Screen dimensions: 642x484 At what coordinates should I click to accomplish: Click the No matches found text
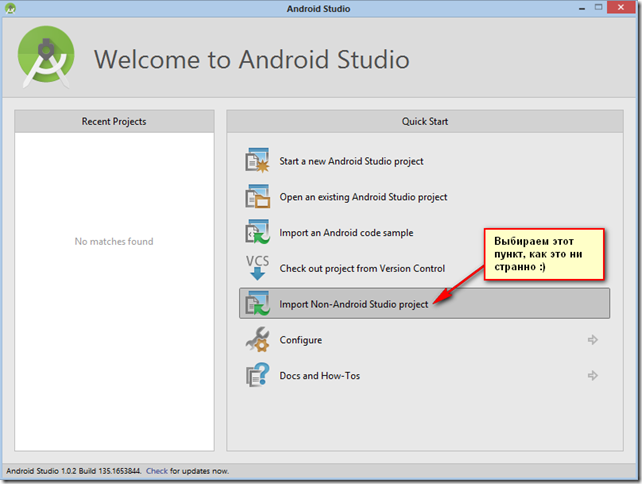click(114, 242)
